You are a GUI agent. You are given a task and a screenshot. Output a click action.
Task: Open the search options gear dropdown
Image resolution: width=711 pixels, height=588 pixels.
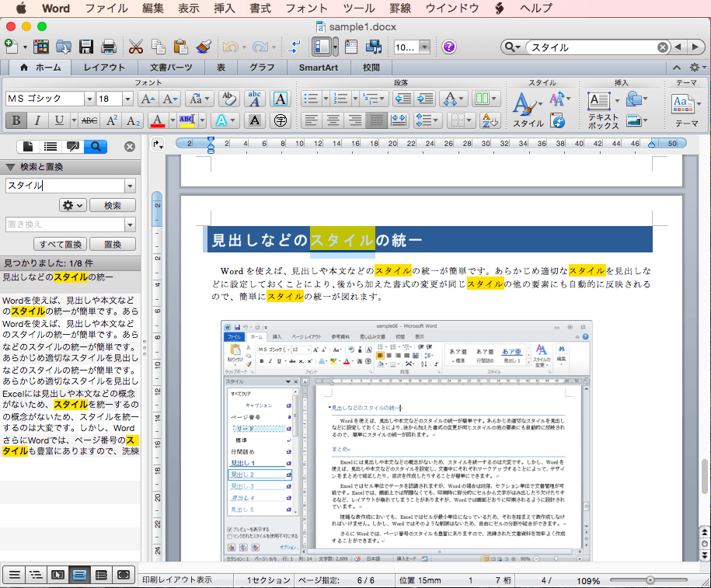point(72,205)
